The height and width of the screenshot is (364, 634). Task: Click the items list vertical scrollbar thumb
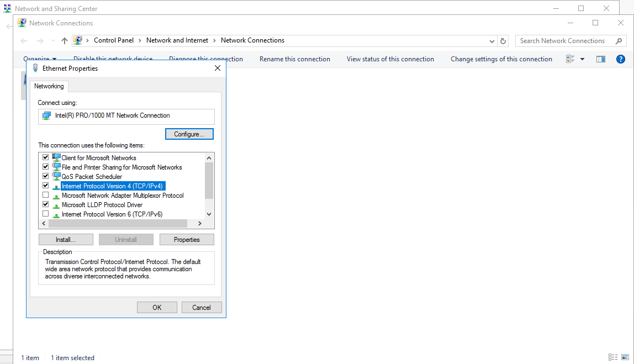coord(209,181)
